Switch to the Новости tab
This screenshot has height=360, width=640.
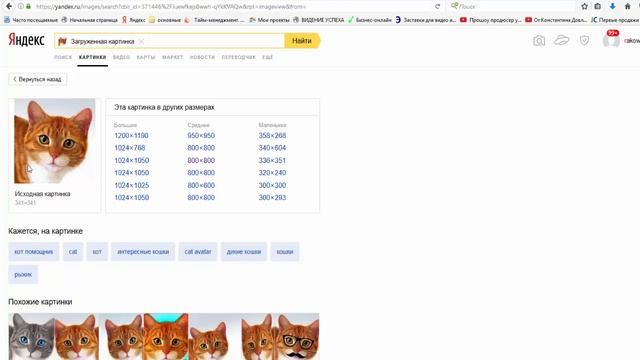(x=202, y=57)
